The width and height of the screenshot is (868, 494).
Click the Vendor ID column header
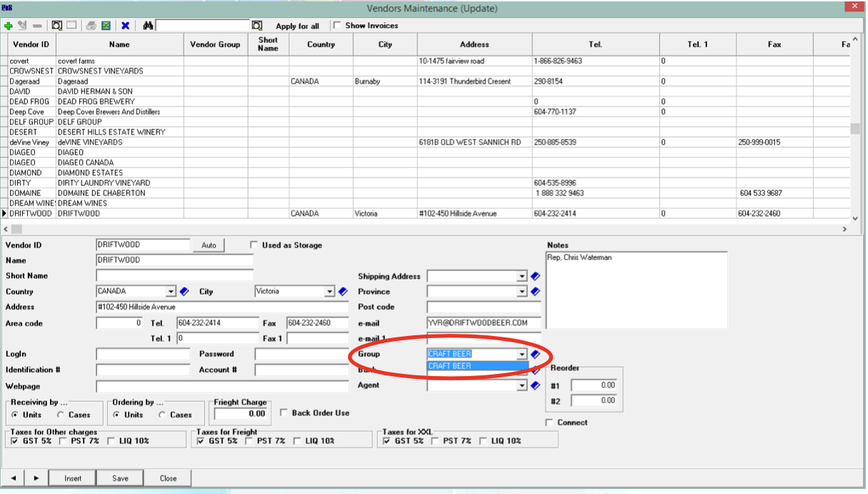31,44
